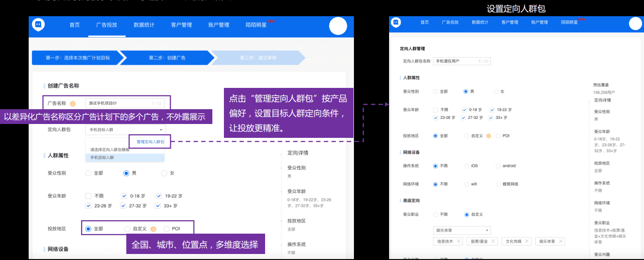Switch to the 数据统计 tab in the left window
The height and width of the screenshot is (260, 644).
pos(144,25)
